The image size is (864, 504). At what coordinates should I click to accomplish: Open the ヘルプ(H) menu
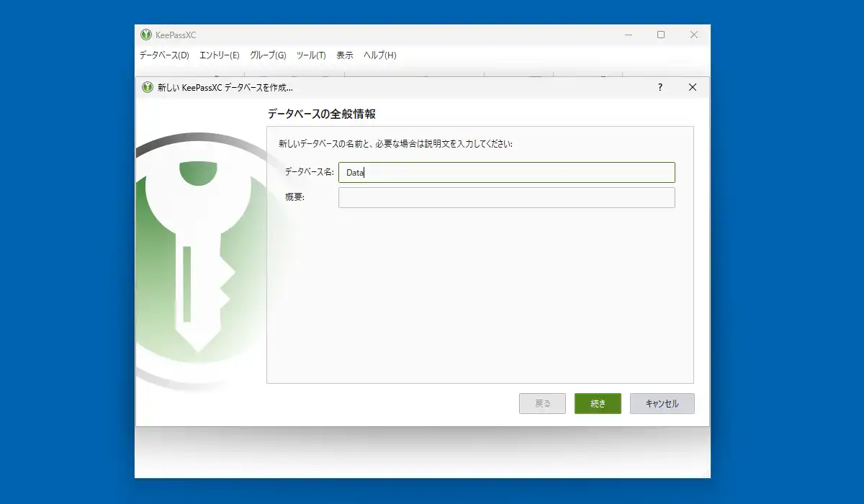[380, 55]
